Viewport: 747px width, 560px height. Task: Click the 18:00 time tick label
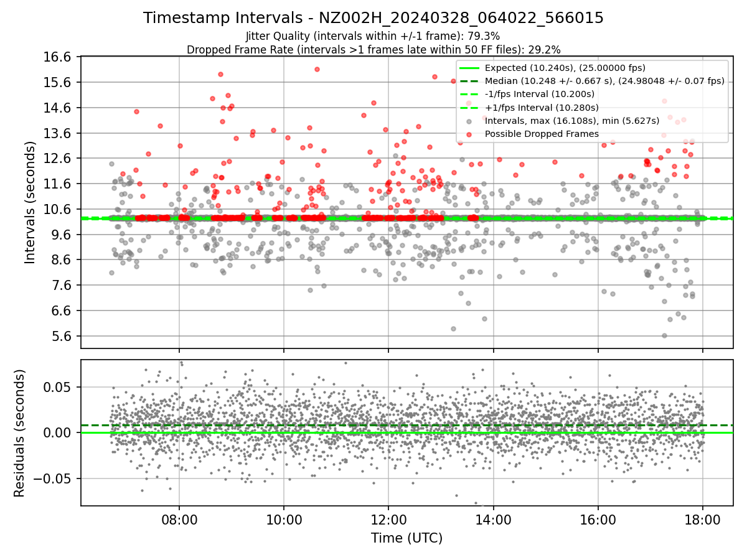point(703,520)
